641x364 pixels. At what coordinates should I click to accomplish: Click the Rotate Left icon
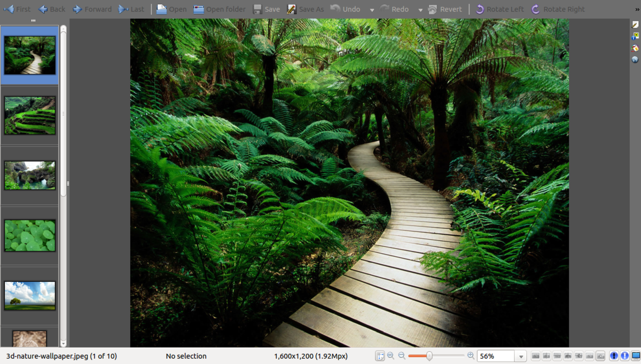click(x=480, y=9)
